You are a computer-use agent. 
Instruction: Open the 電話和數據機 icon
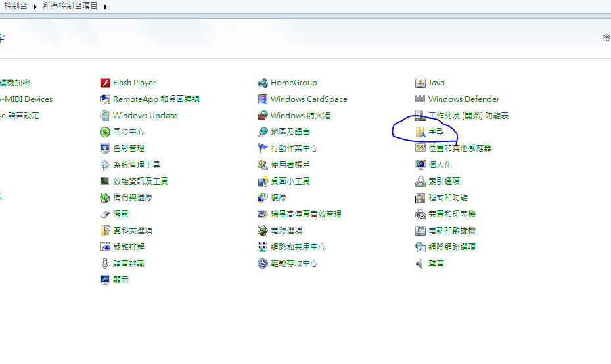coord(420,231)
